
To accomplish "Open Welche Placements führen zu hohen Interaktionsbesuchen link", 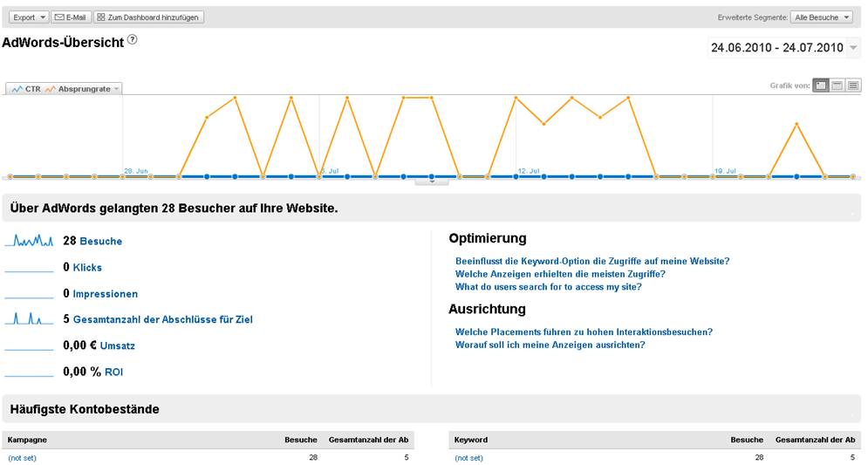I will (584, 332).
